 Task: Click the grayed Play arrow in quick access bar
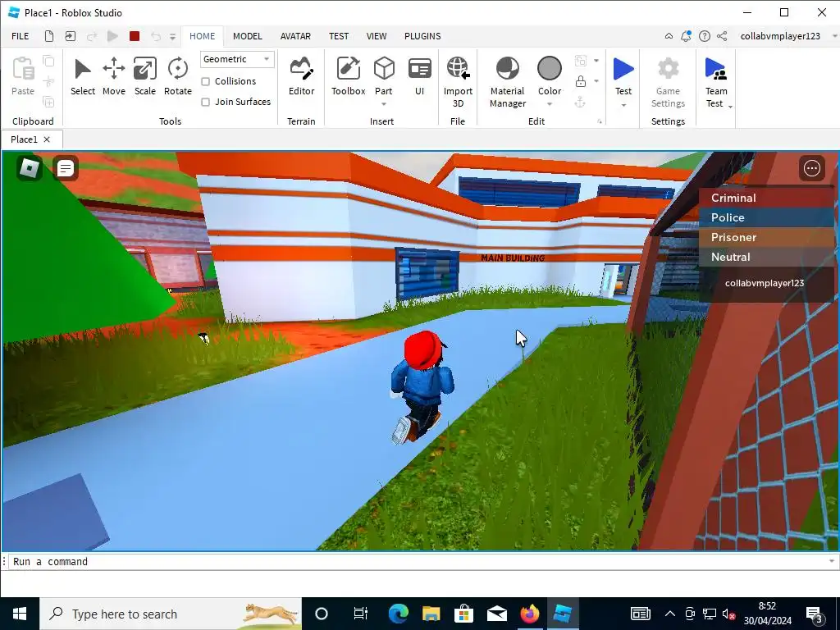(x=112, y=36)
